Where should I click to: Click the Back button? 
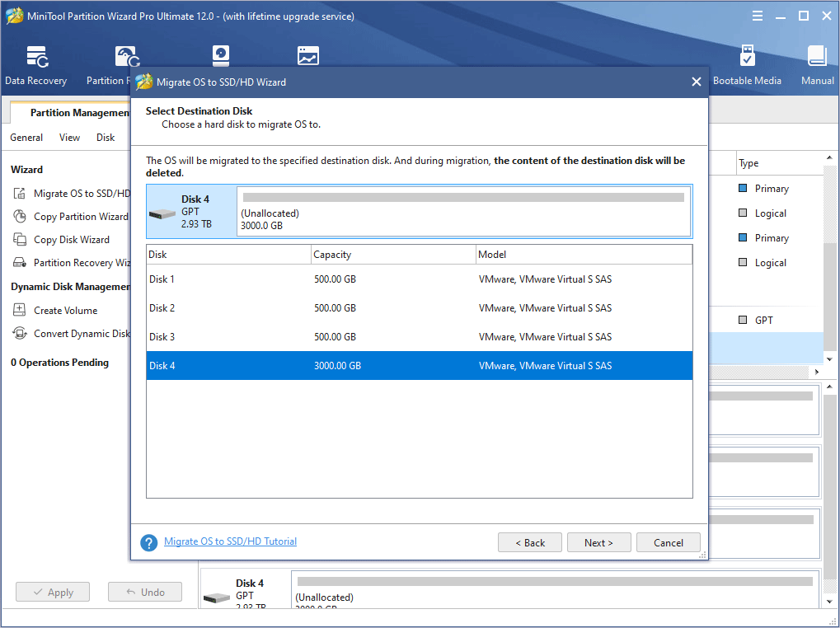pos(530,542)
